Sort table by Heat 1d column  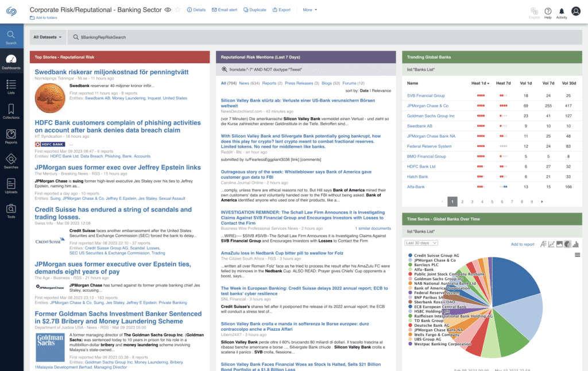pos(480,83)
